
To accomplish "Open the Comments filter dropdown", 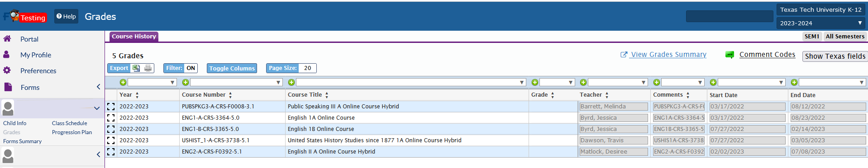I will [683, 82].
